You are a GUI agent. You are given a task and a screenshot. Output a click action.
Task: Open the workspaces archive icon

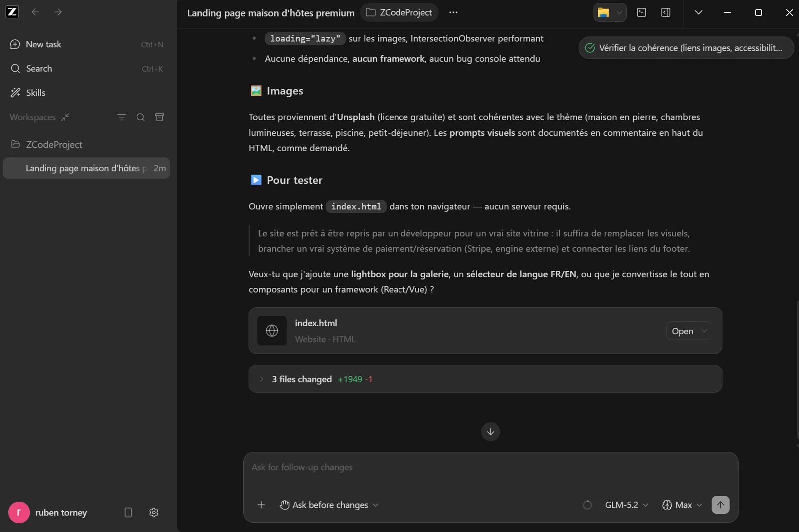coord(160,117)
